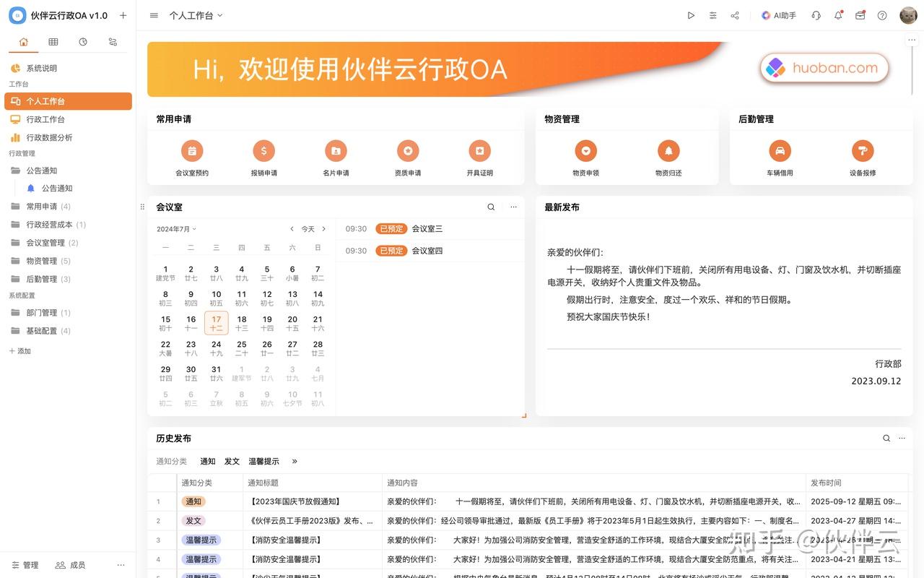This screenshot has height=578, width=924.
Task: Select the 报销申请 reimbursement application icon
Action: pyautogui.click(x=263, y=150)
